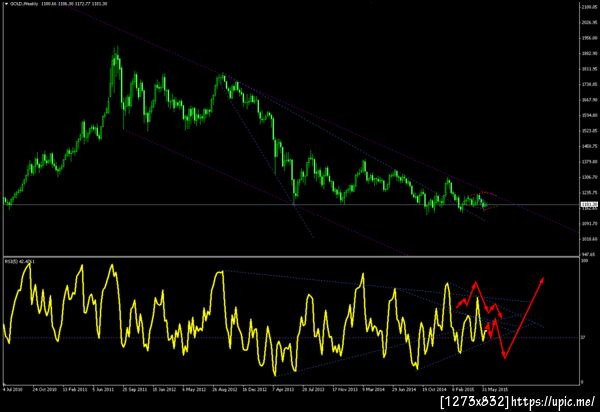600x412 pixels.
Task: Click the highlighted current price tag
Action: coord(589,205)
